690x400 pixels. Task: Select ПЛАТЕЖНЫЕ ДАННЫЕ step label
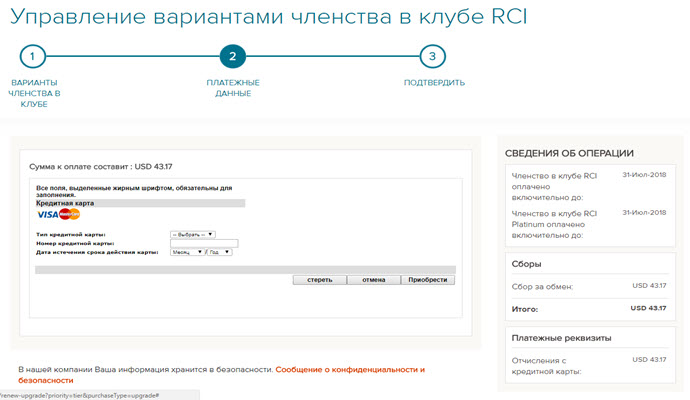pyautogui.click(x=233, y=88)
